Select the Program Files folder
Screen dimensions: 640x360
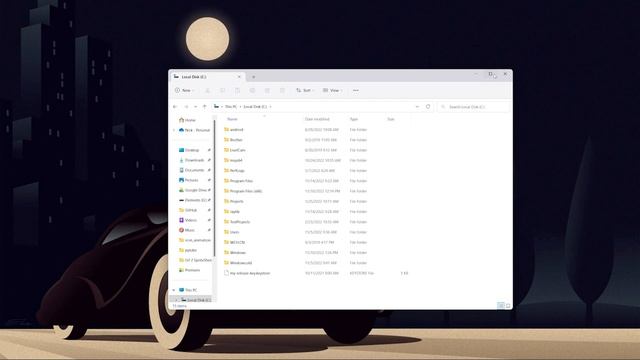click(239, 181)
